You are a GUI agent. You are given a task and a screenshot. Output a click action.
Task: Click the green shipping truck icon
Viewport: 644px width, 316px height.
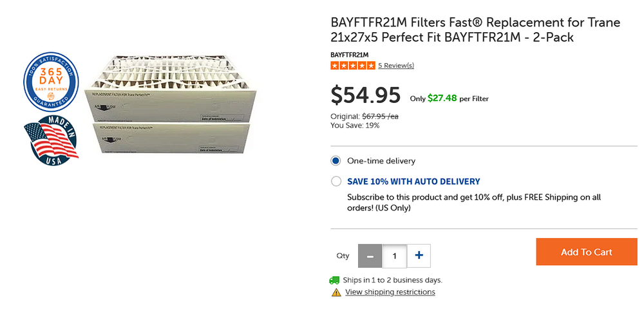334,280
